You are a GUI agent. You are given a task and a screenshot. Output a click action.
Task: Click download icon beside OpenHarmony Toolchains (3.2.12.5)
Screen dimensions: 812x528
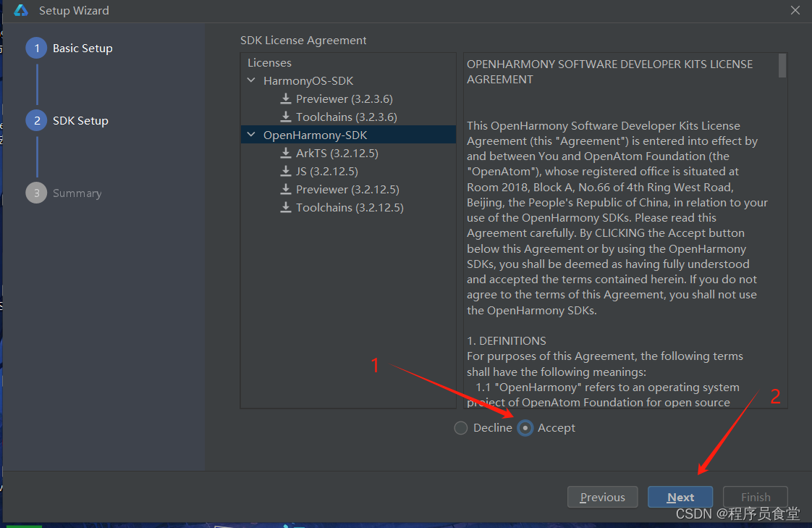point(285,207)
